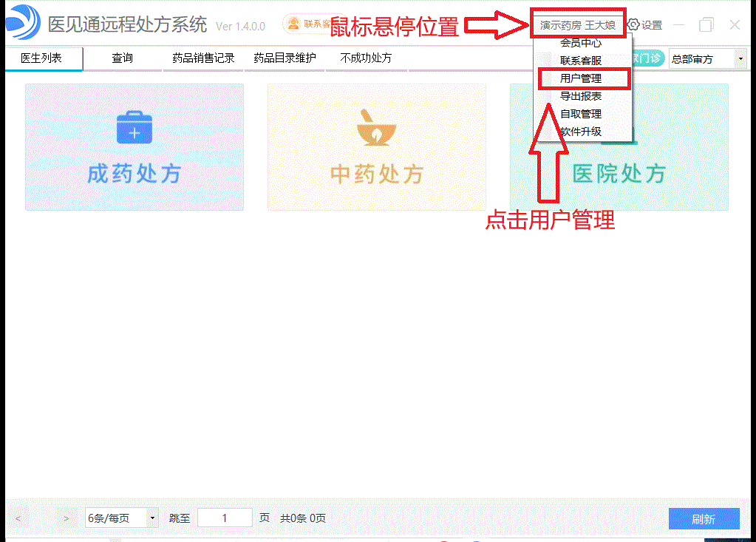This screenshot has height=542, width=756.
Task: Open the 6条/每页 page size dropdown
Action: click(122, 518)
